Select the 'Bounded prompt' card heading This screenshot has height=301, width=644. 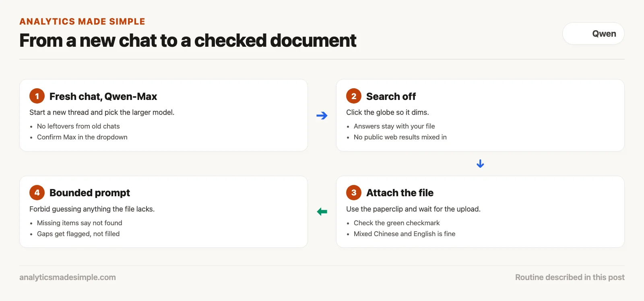point(89,193)
